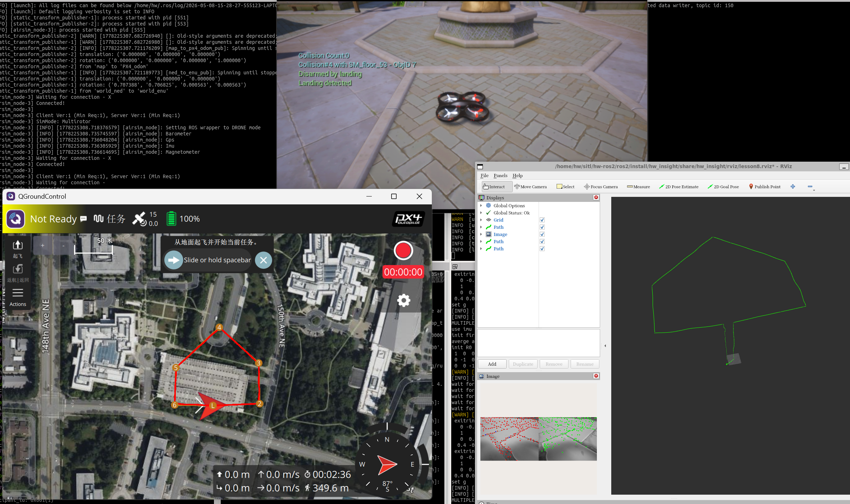850x504 pixels.
Task: Open the battery status indicator
Action: coord(171,219)
